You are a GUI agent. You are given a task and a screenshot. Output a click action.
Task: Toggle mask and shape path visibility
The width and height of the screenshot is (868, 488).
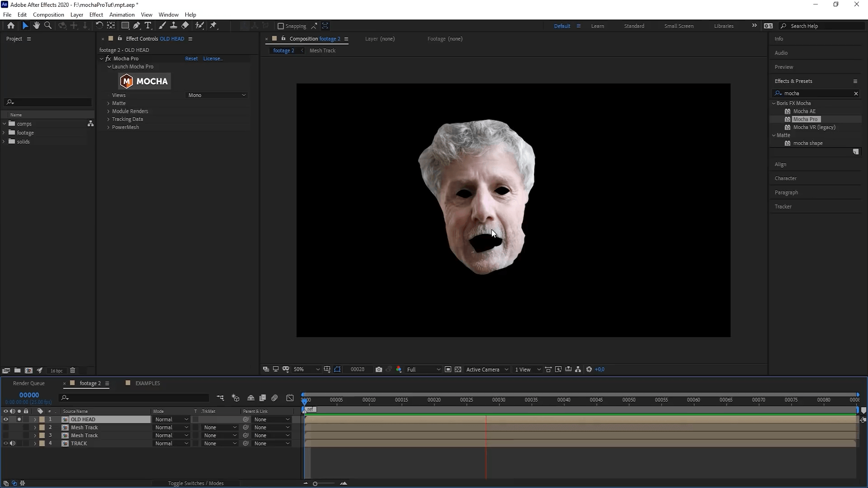pyautogui.click(x=338, y=370)
